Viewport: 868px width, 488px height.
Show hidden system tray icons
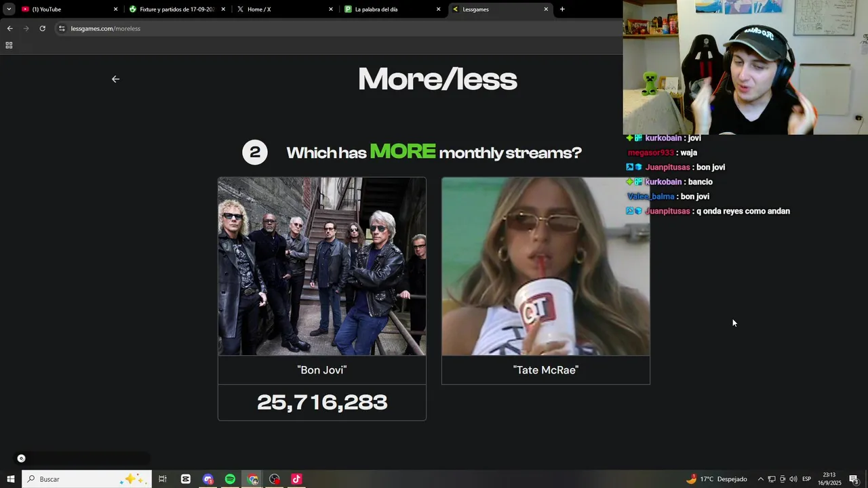pos(760,479)
